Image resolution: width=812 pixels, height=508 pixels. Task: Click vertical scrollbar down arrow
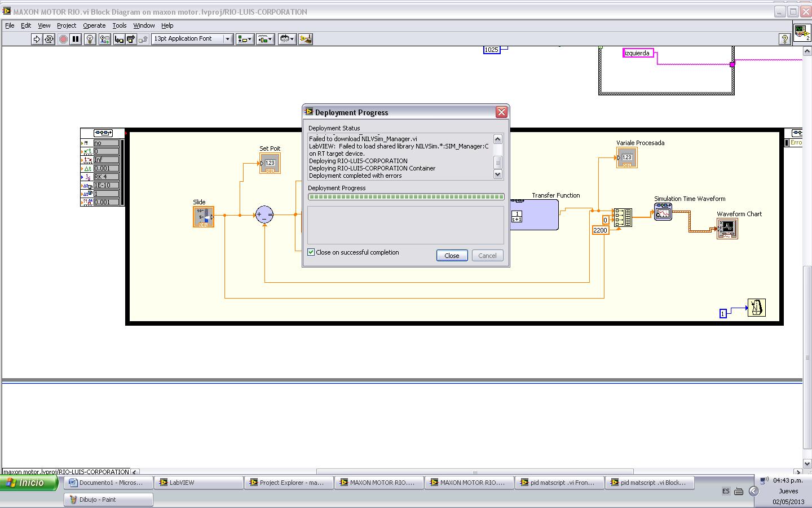coord(807,463)
